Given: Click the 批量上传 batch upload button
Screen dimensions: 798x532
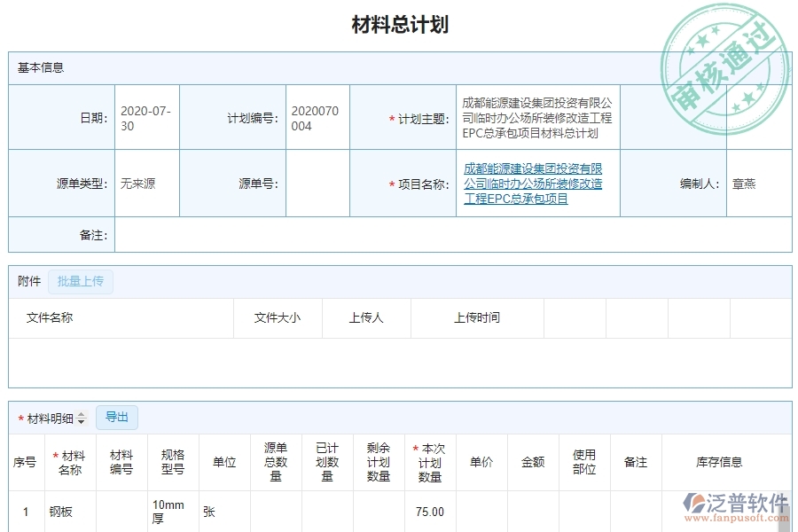Looking at the screenshot, I should [80, 281].
